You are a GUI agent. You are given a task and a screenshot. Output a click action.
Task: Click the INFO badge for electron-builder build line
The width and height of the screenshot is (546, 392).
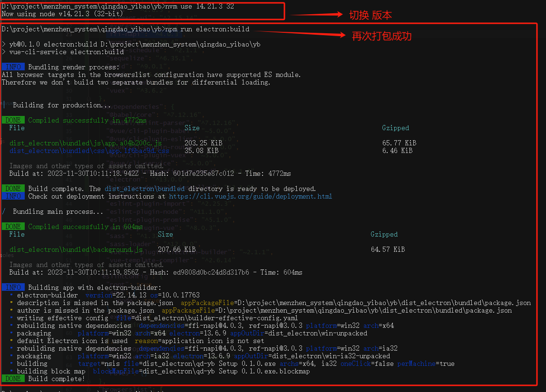13,287
